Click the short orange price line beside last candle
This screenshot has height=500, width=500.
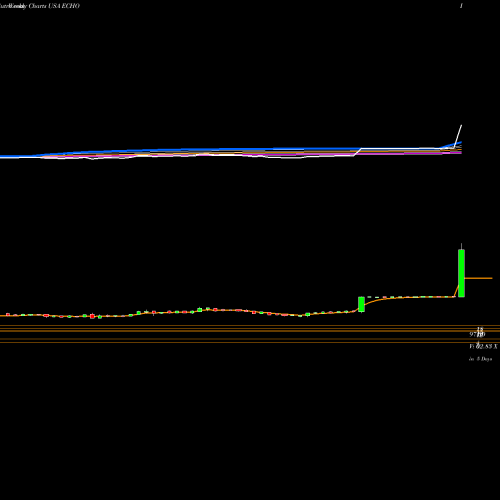tap(478, 278)
